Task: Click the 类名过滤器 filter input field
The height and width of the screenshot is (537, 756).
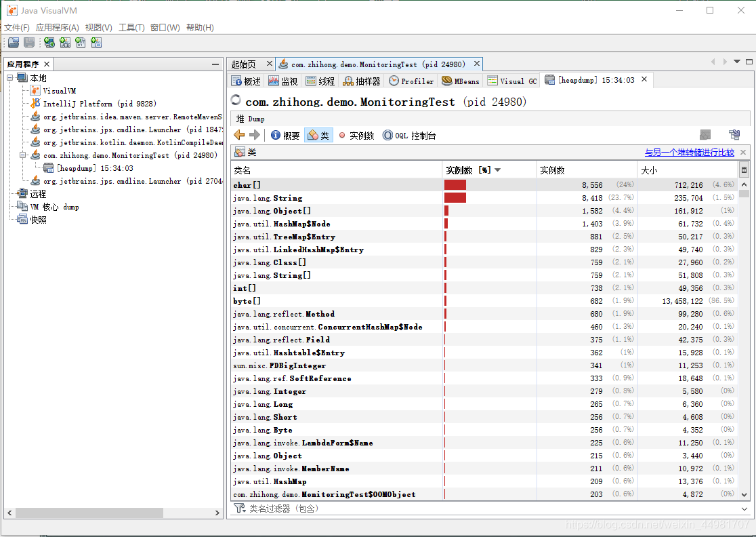Action: [493, 509]
